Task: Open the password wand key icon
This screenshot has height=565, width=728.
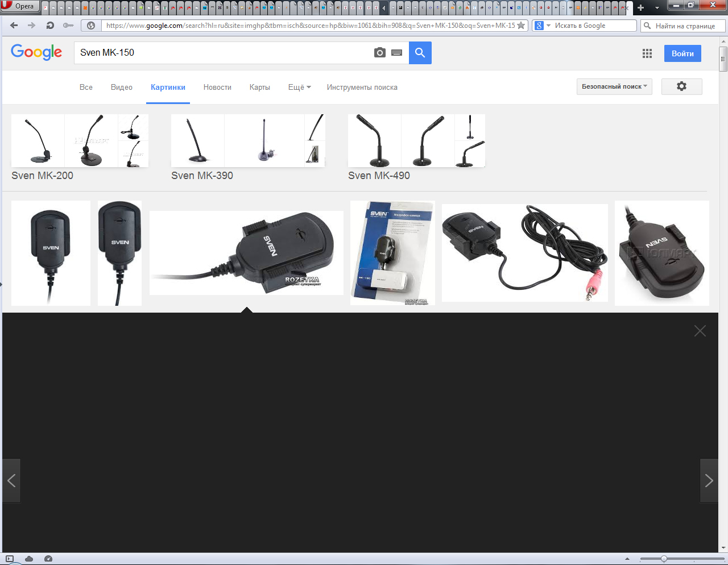Action: point(68,26)
